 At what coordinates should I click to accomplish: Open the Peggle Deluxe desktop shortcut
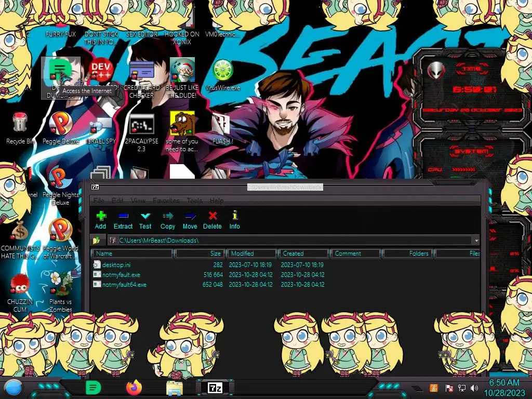tap(60, 128)
